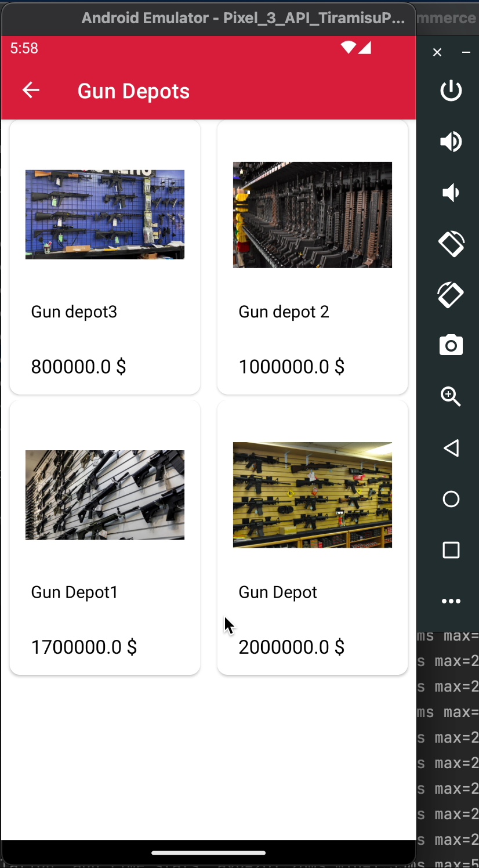Select the 'Gun depot 2' title text
Screen dimensions: 479x868
click(x=284, y=312)
